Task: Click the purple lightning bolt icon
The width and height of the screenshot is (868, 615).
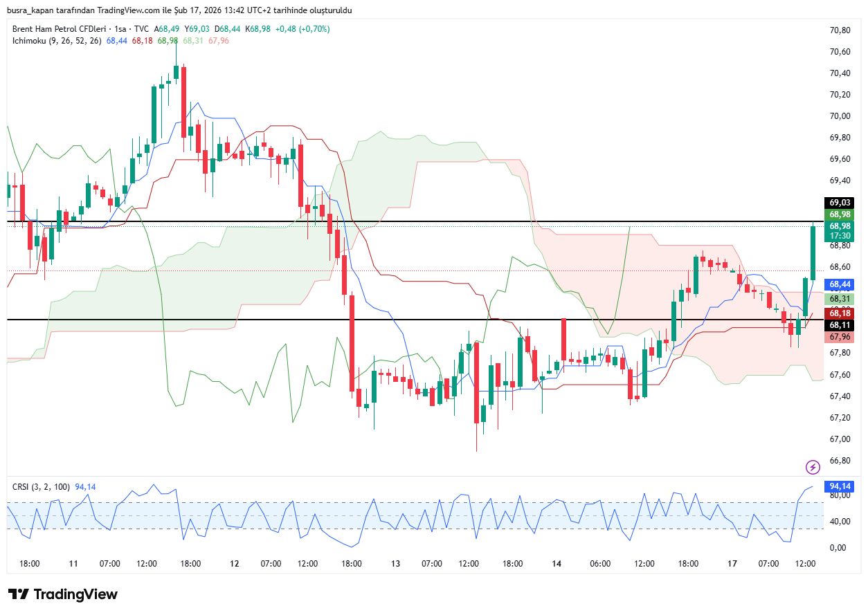Action: (813, 467)
